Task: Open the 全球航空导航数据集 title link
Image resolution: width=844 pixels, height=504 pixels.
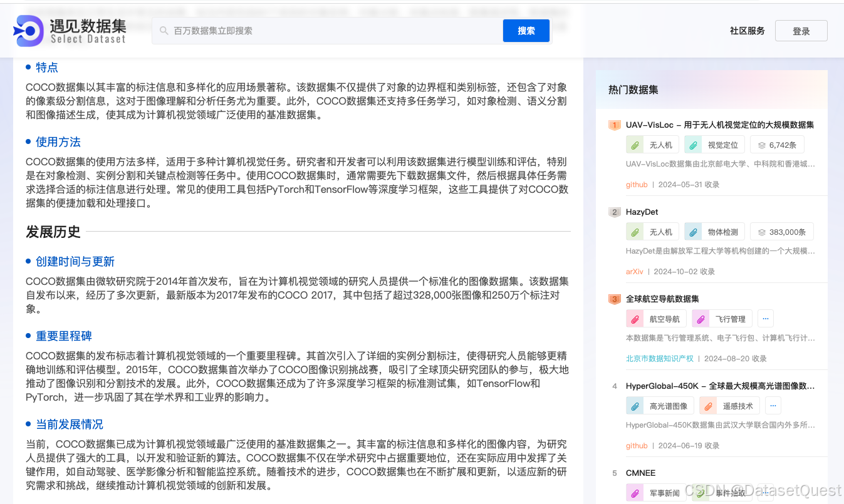Action: pyautogui.click(x=662, y=299)
